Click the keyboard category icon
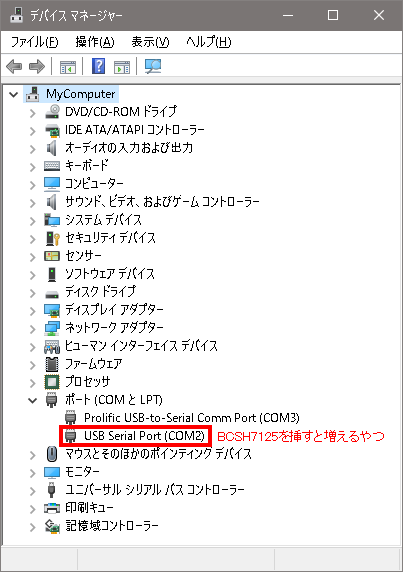Image resolution: width=403 pixels, height=572 pixels. [52, 166]
